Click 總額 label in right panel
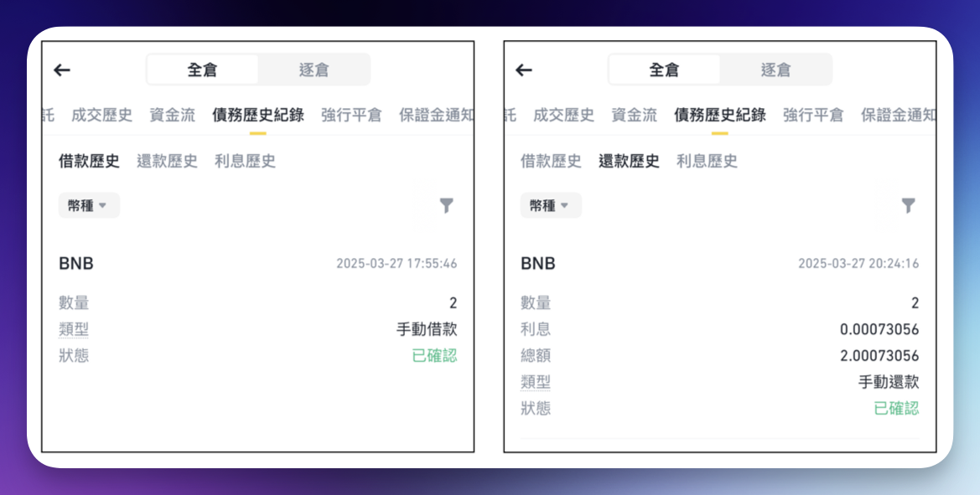This screenshot has height=495, width=980. pyautogui.click(x=536, y=355)
